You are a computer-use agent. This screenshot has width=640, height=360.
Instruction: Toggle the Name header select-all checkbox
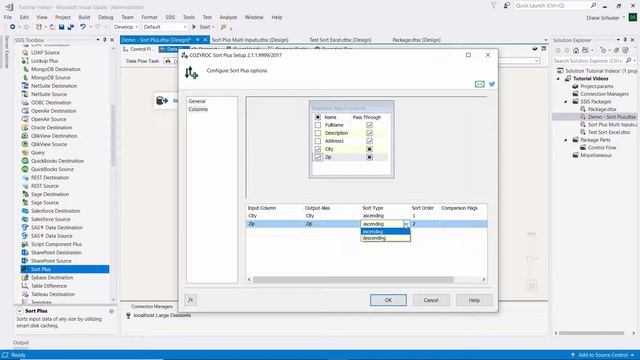(318, 117)
